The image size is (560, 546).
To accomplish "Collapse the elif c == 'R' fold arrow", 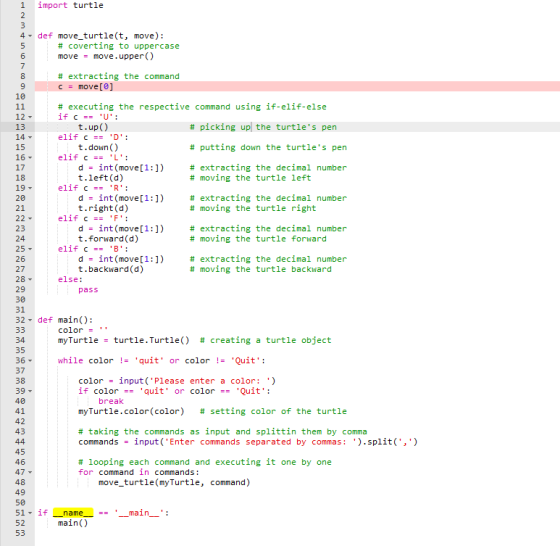I will click(30, 188).
